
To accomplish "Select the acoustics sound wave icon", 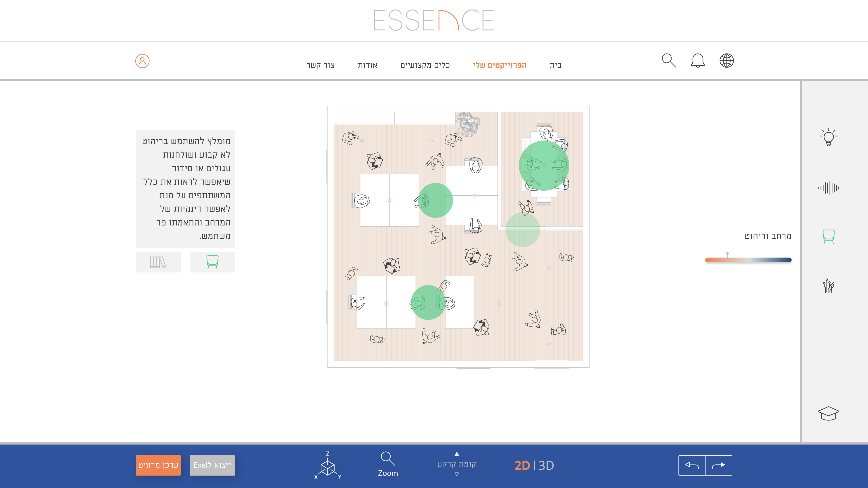I will 828,188.
